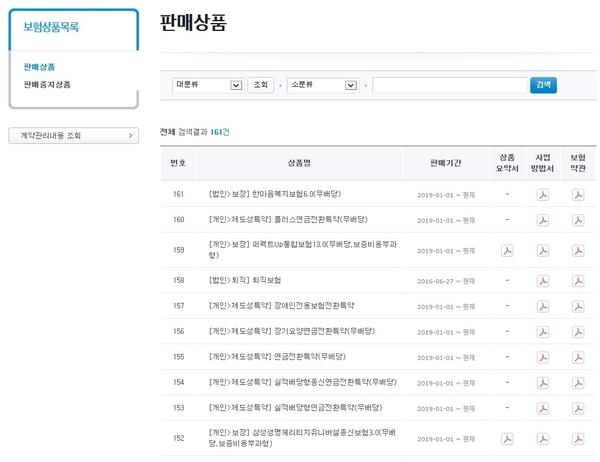The height and width of the screenshot is (462, 600).
Task: Open 보험약관 PDF for product 154
Action: [x=578, y=383]
